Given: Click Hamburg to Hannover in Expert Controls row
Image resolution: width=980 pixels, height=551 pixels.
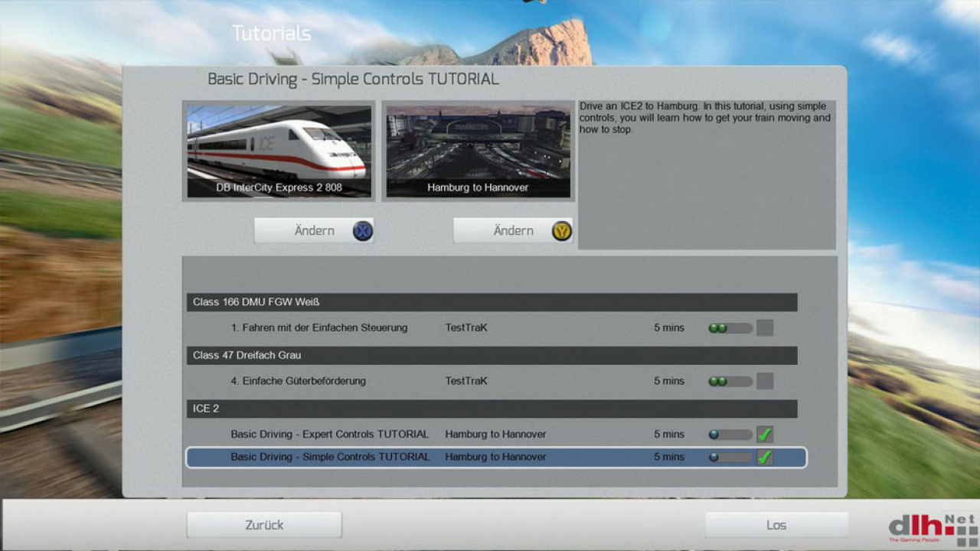Looking at the screenshot, I should click(x=495, y=435).
